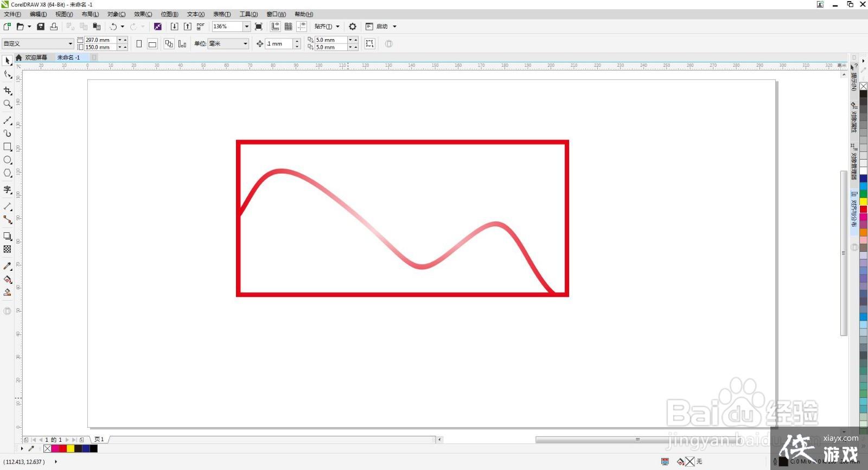Select the Polygon tool

8,173
